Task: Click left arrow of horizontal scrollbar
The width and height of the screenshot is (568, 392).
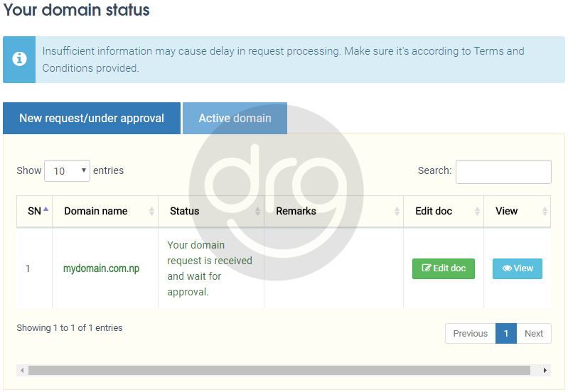Action: pos(22,371)
